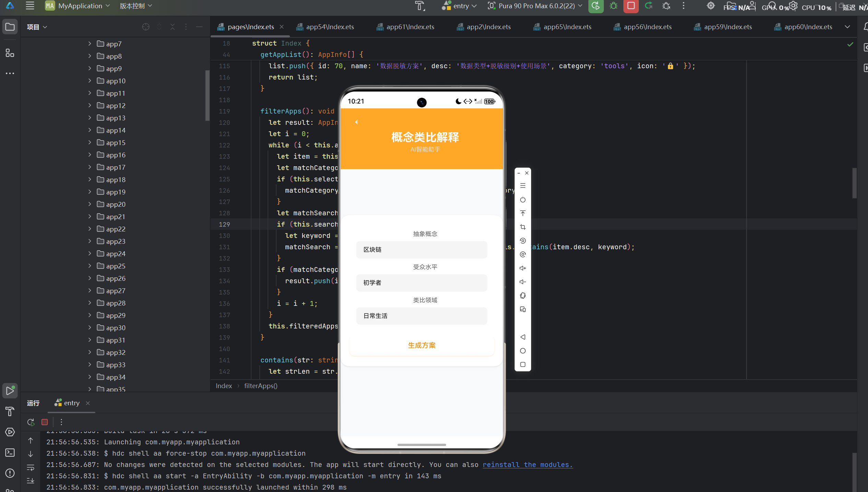
Task: Decrease emulator volume
Action: click(x=523, y=282)
